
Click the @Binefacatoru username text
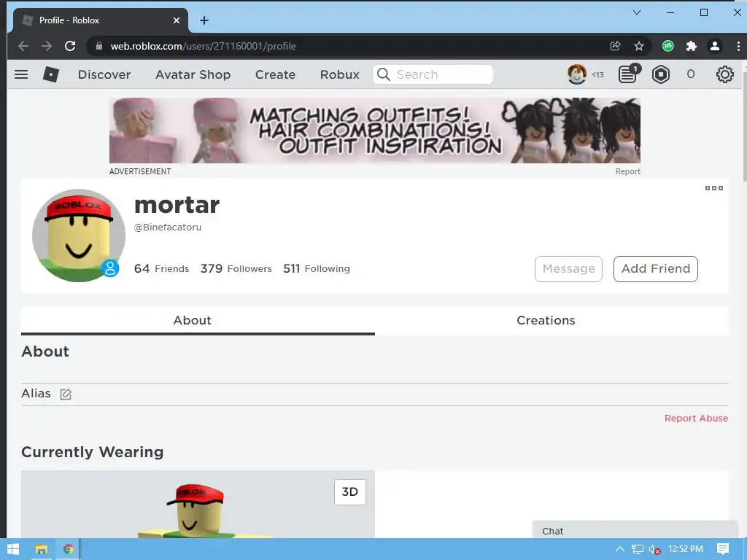[168, 227]
